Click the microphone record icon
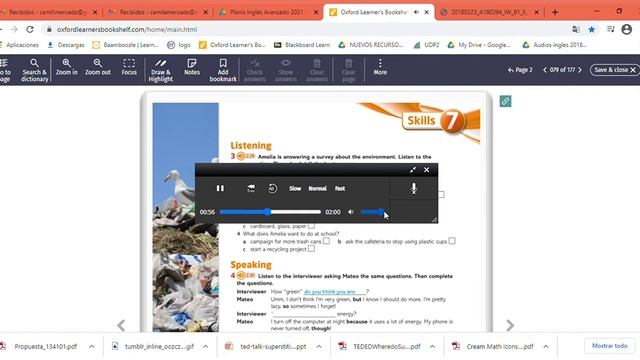 413,188
